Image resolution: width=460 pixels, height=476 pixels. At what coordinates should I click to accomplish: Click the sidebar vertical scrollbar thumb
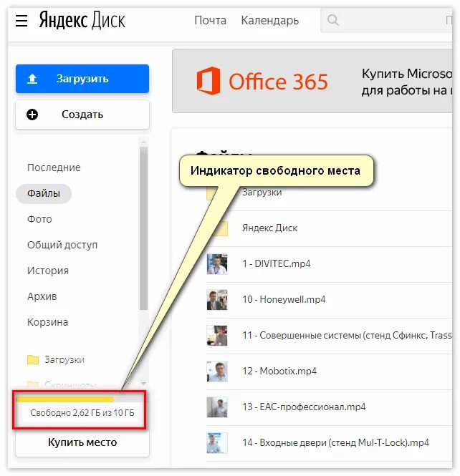143,228
